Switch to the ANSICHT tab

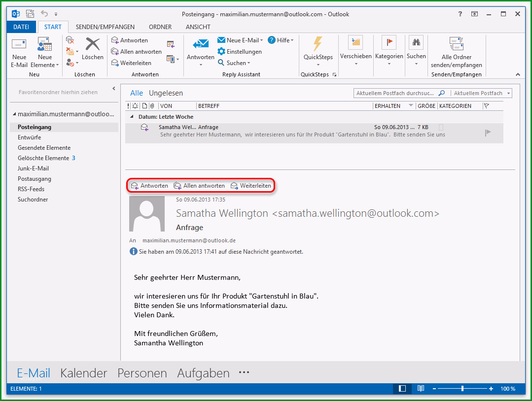pyautogui.click(x=198, y=27)
